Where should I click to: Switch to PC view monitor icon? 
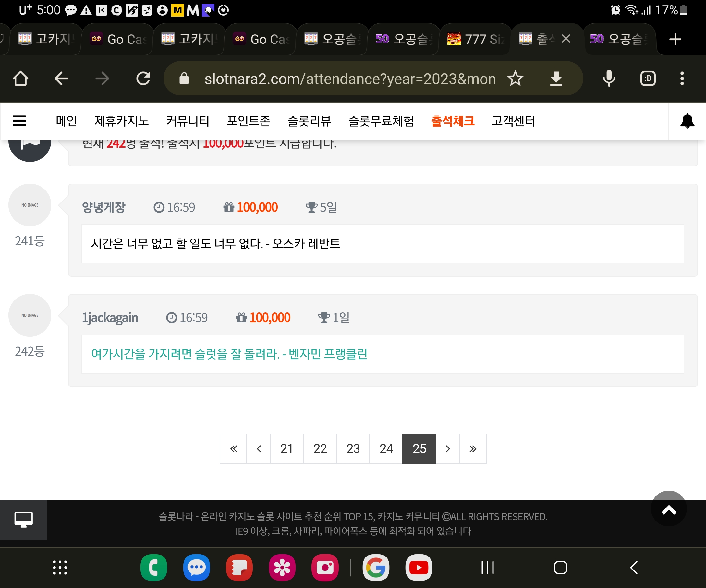click(24, 520)
